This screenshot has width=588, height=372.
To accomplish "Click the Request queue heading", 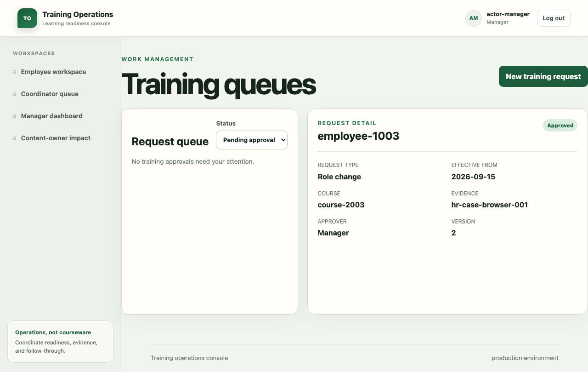I will click(170, 142).
